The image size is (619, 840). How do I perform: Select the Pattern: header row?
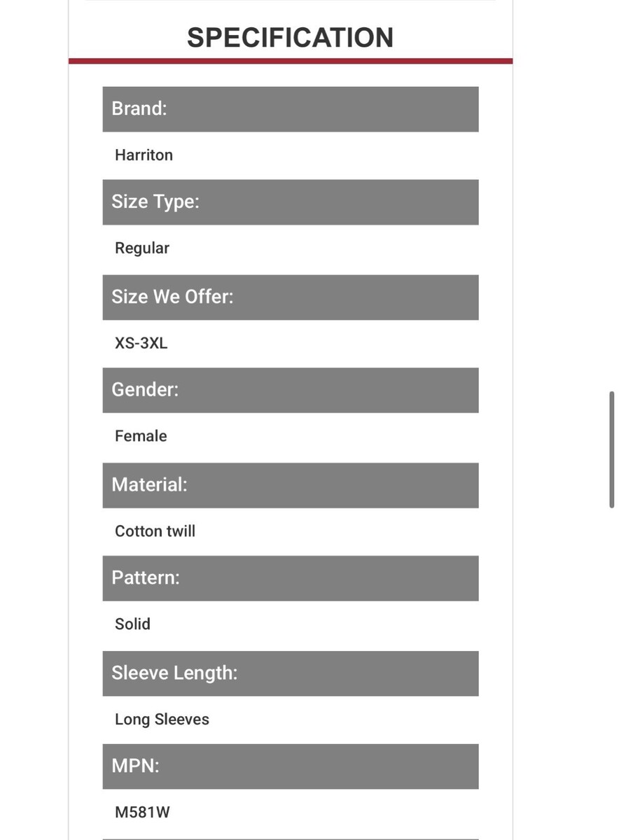291,578
